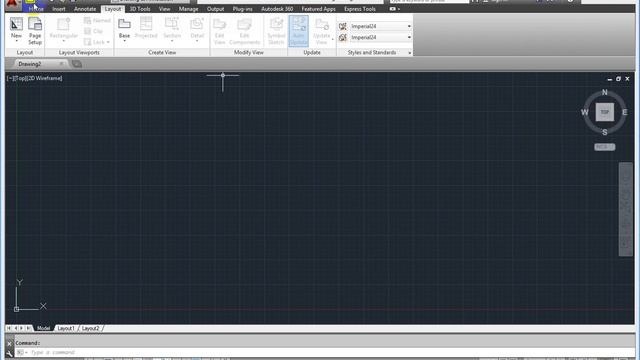Open command line customize wrench icon
Viewport: 640px width, 360px height.
9,353
